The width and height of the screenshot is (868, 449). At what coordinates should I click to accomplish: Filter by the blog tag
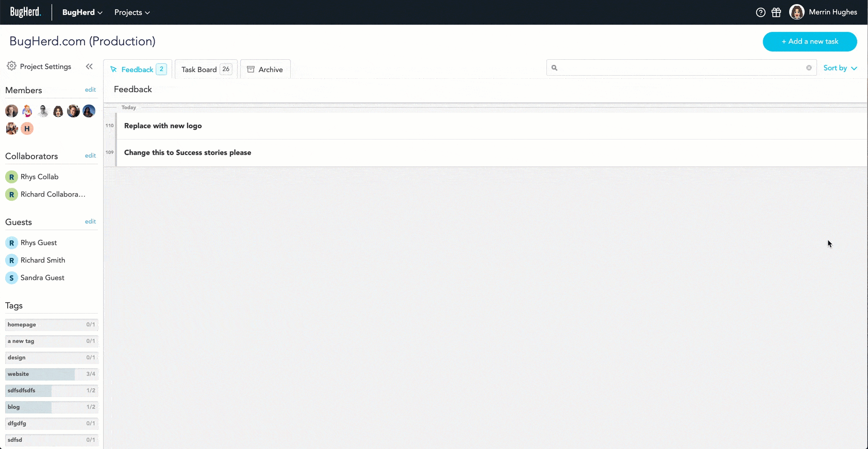[x=52, y=407]
